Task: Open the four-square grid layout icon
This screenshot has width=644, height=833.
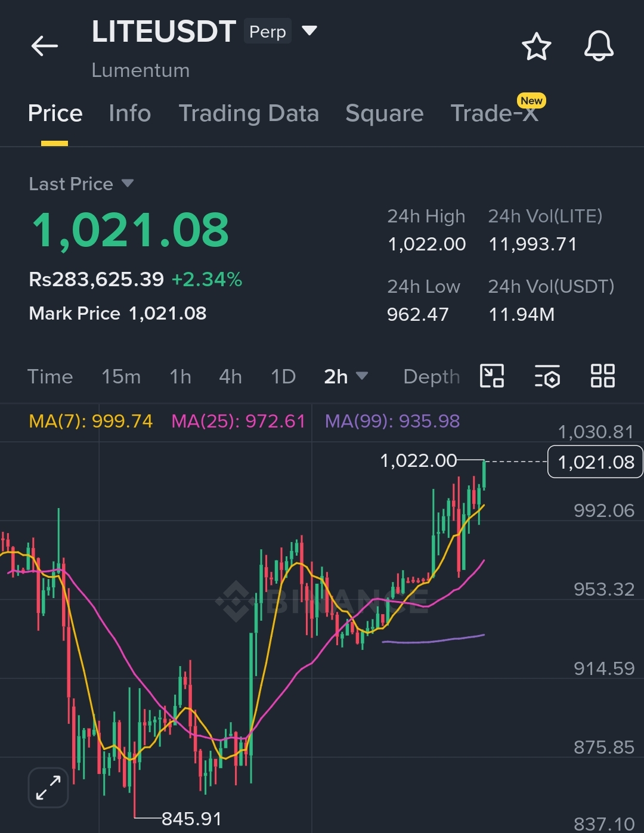Action: click(602, 376)
